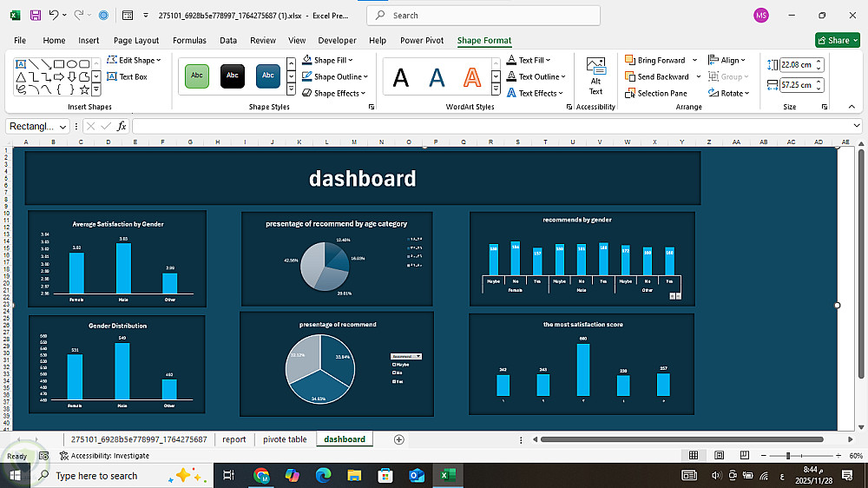868x488 pixels.
Task: Open WordArt Styles dialog launcher
Action: pos(569,107)
